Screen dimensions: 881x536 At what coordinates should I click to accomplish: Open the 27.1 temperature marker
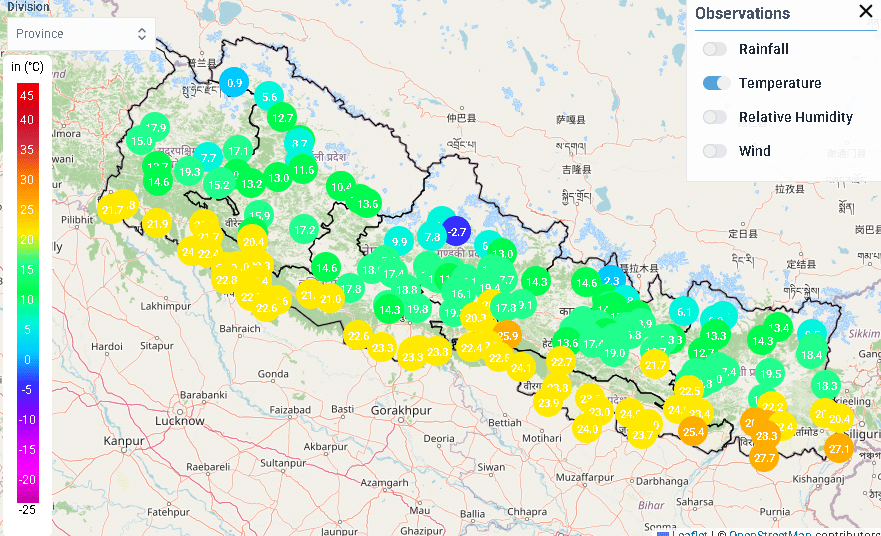tap(839, 449)
